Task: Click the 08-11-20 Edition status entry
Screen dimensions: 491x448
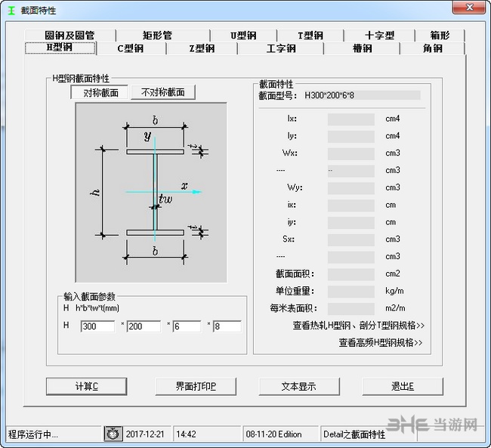Action: 273,434
